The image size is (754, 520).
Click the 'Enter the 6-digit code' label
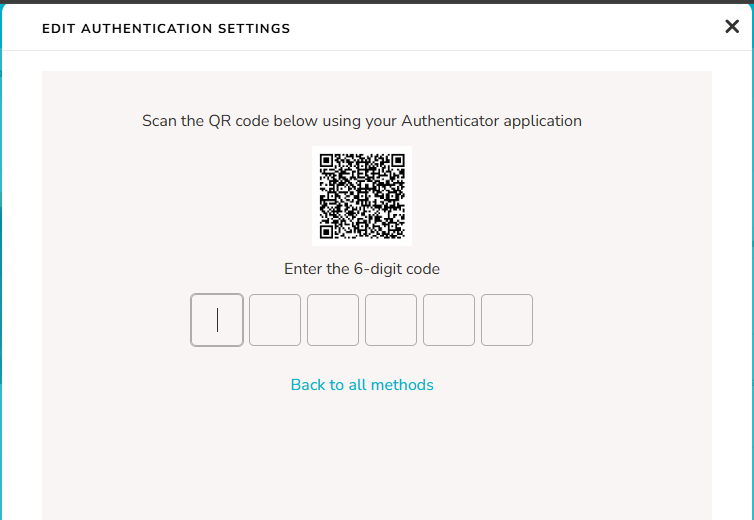(x=362, y=269)
